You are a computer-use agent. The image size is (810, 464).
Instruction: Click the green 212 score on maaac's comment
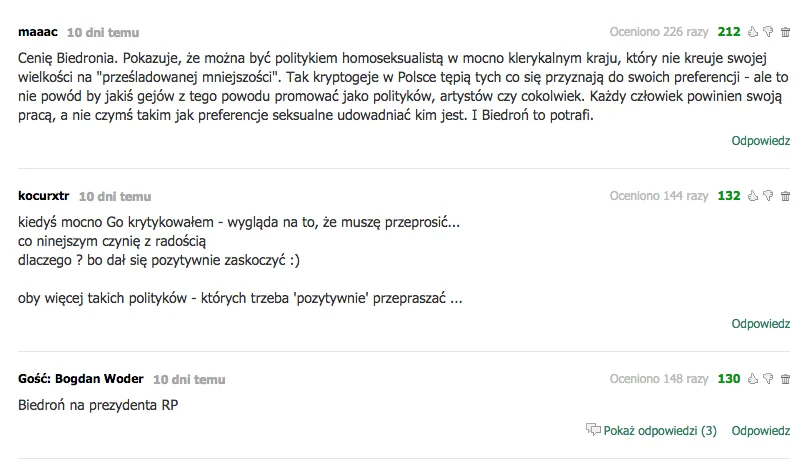729,32
